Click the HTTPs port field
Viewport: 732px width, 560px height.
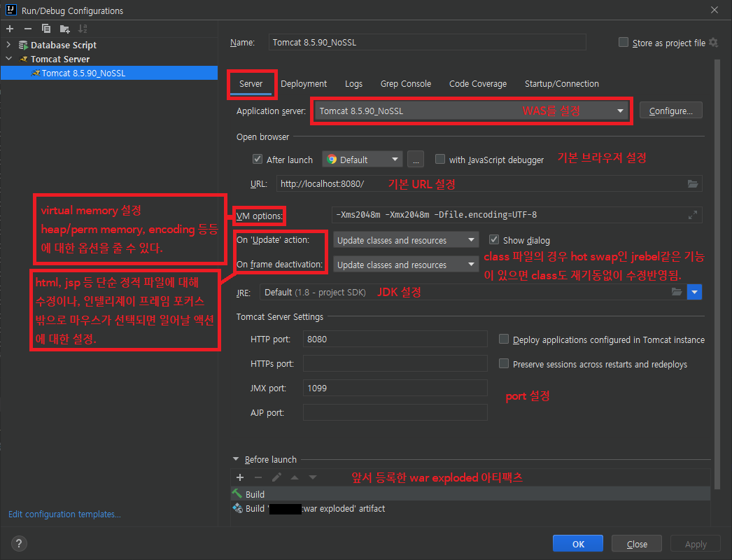(x=395, y=363)
